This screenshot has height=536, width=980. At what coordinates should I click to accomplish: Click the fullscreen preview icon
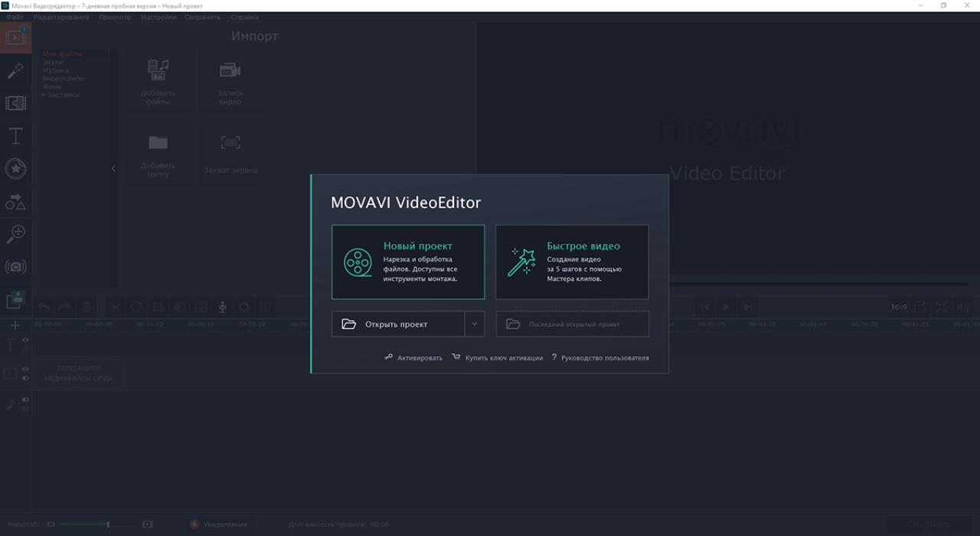[x=942, y=307]
